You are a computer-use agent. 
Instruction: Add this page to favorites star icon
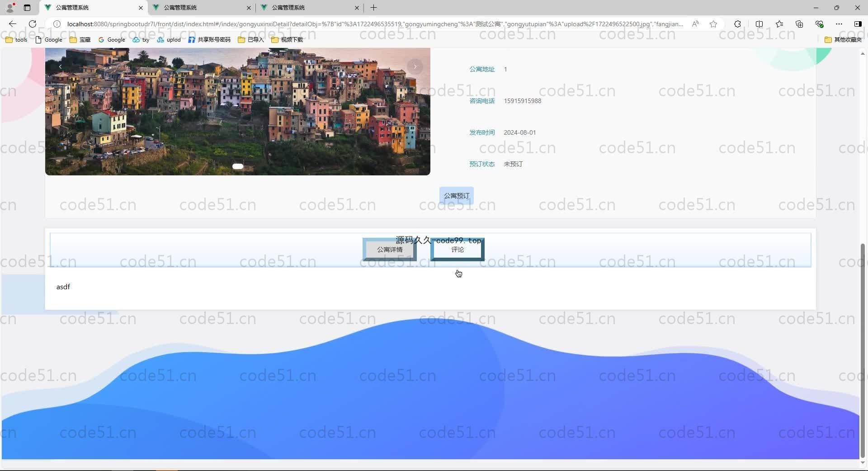tap(713, 24)
